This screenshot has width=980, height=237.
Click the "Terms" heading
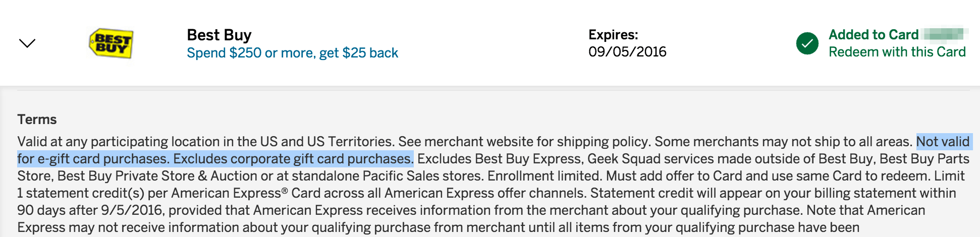pyautogui.click(x=37, y=120)
